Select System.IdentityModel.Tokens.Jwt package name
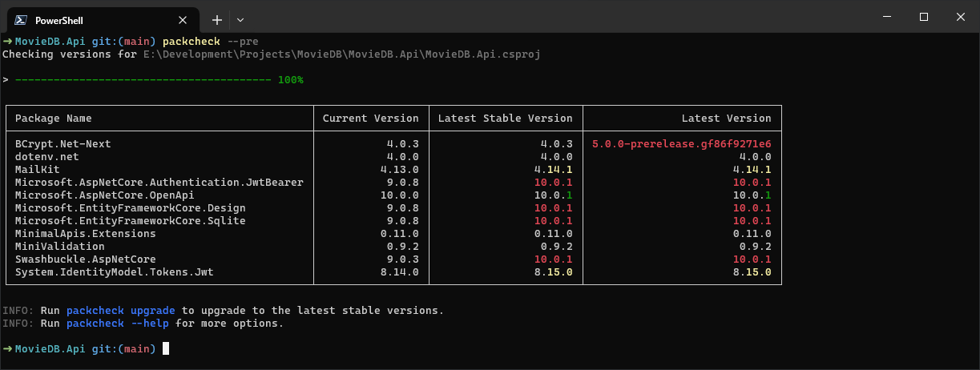Image resolution: width=980 pixels, height=370 pixels. pyautogui.click(x=115, y=272)
